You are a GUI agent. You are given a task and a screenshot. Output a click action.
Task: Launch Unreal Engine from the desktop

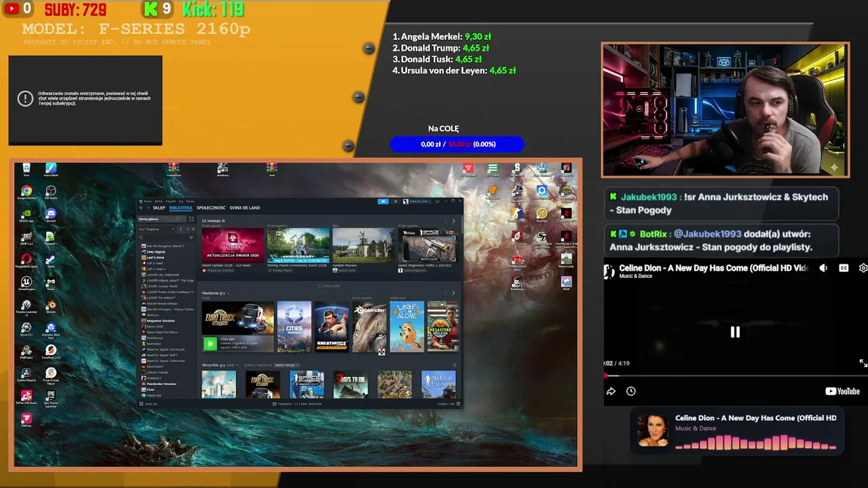26,283
